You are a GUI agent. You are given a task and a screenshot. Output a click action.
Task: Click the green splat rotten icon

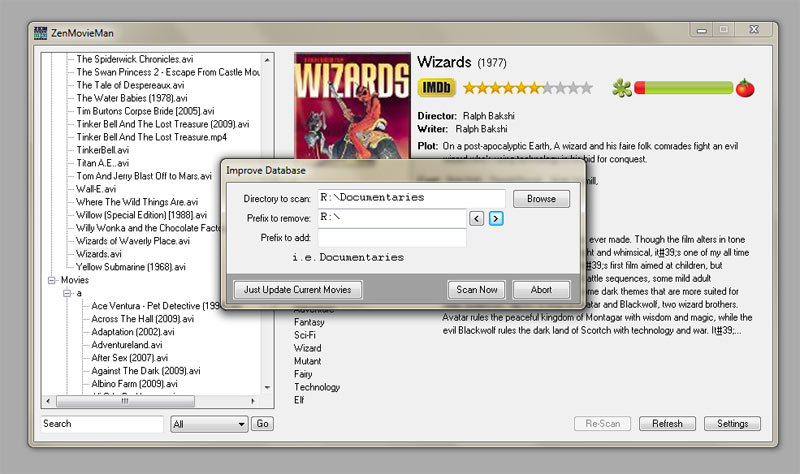click(622, 88)
